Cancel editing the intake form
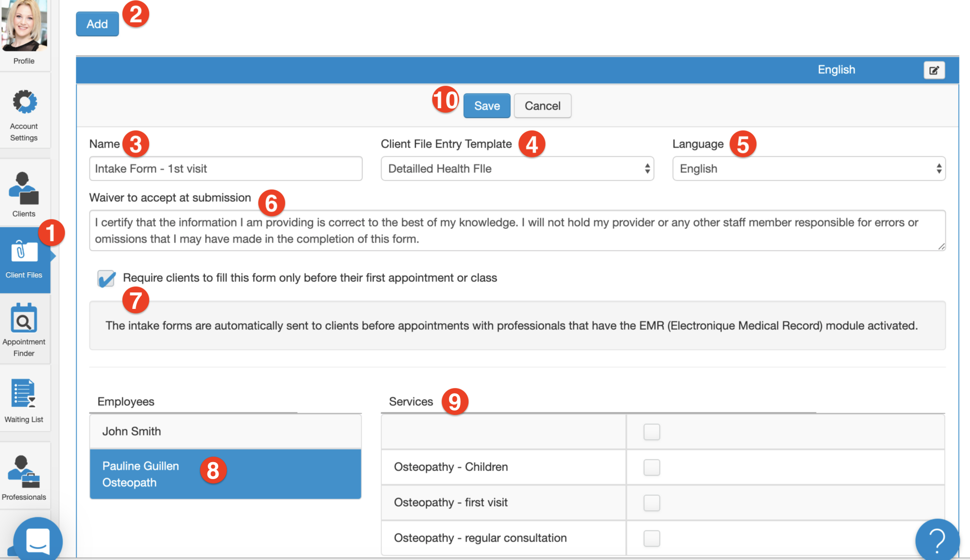The height and width of the screenshot is (560, 970). (x=542, y=106)
